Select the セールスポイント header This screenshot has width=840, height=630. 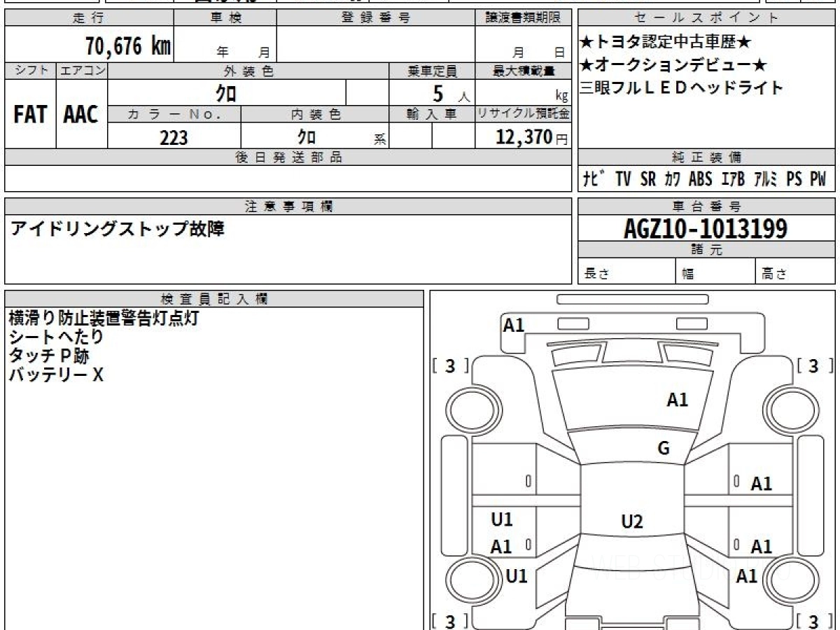pos(706,18)
